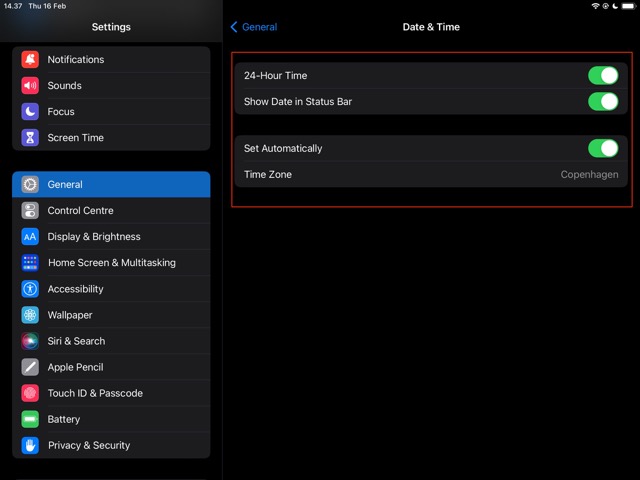The height and width of the screenshot is (480, 640).
Task: Tap the green Battery icon
Action: 30,419
